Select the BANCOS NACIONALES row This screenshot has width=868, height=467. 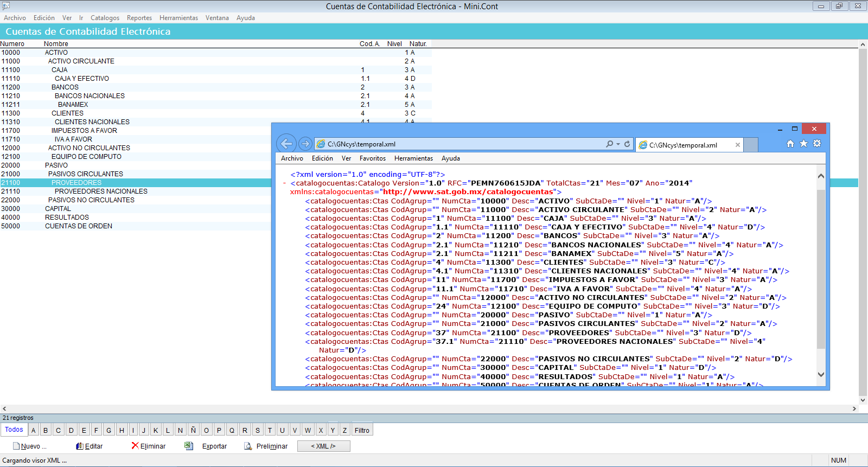(216, 96)
